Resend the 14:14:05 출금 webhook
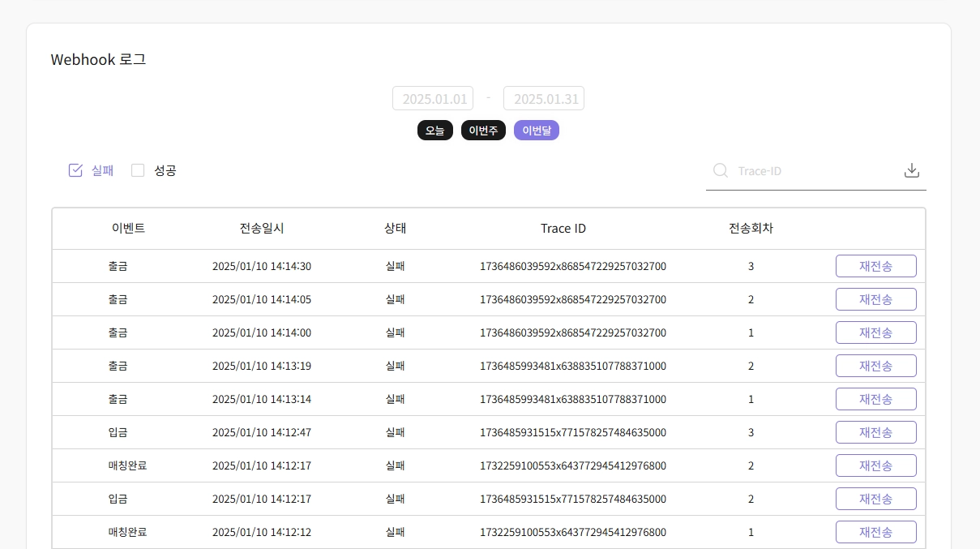980x549 pixels. point(876,299)
